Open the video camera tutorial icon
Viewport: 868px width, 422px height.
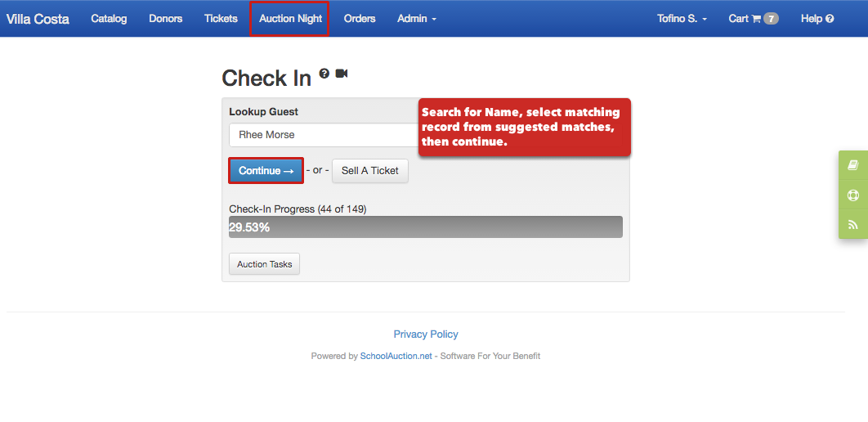(342, 73)
